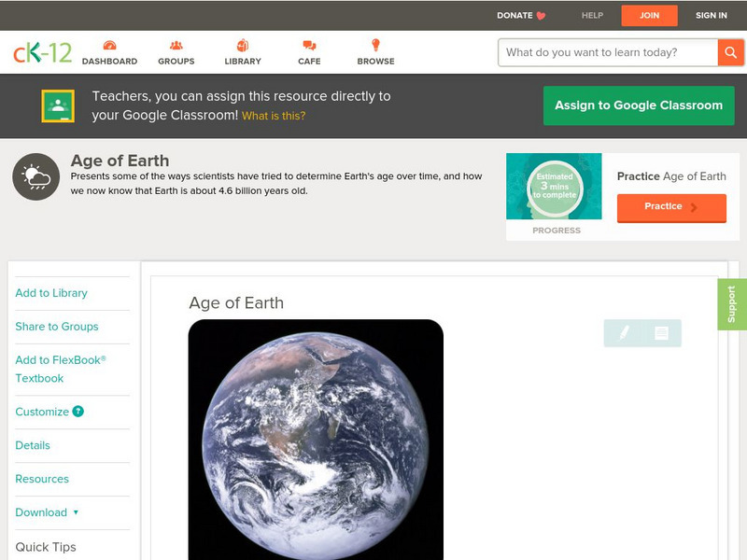Click Share to Groups link

pyautogui.click(x=57, y=327)
